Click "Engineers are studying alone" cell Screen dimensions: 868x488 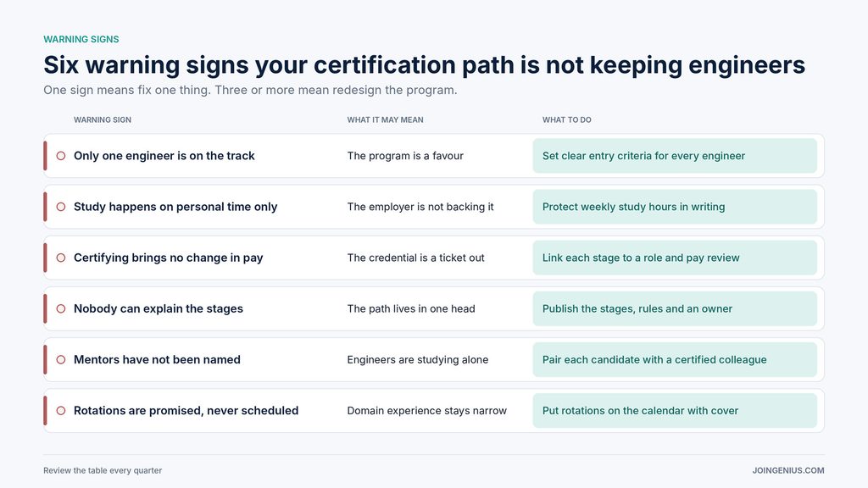click(x=418, y=359)
